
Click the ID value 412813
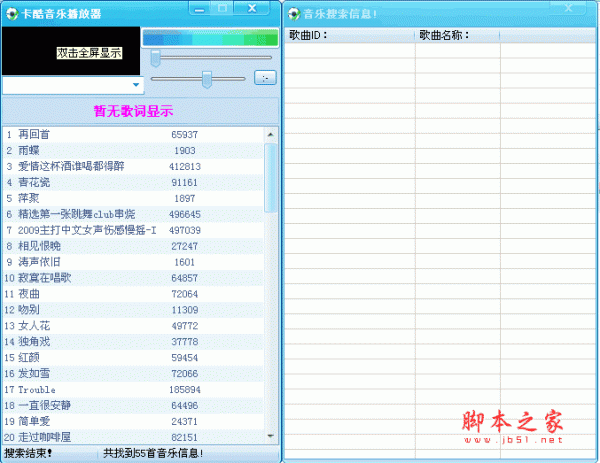tap(185, 166)
